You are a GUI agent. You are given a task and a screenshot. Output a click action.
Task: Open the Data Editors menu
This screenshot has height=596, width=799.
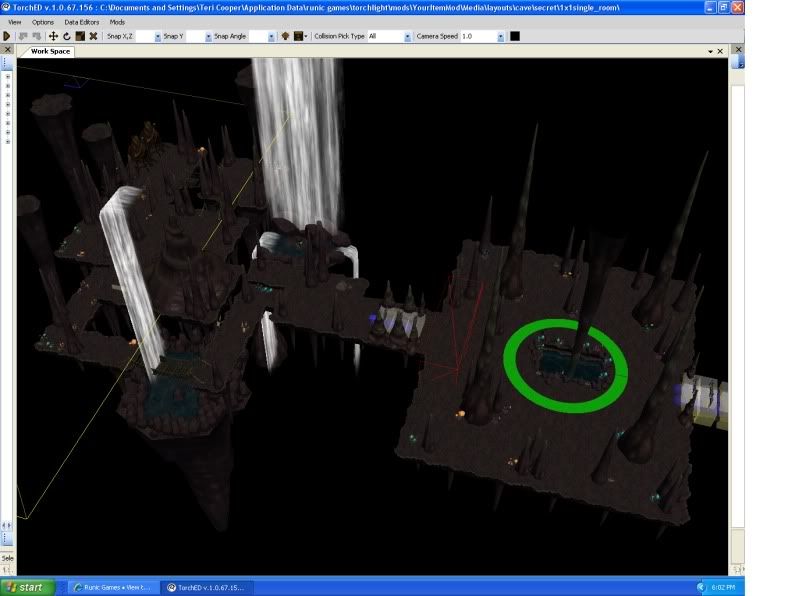pos(82,22)
